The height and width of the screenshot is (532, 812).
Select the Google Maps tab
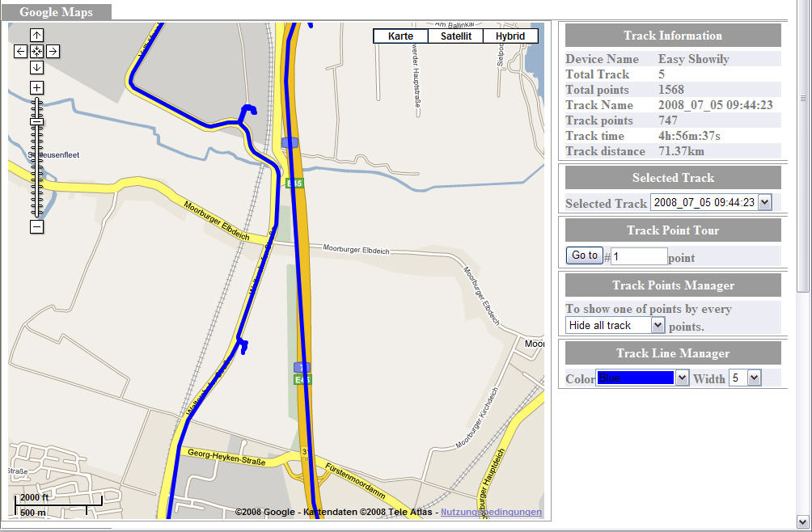point(56,12)
